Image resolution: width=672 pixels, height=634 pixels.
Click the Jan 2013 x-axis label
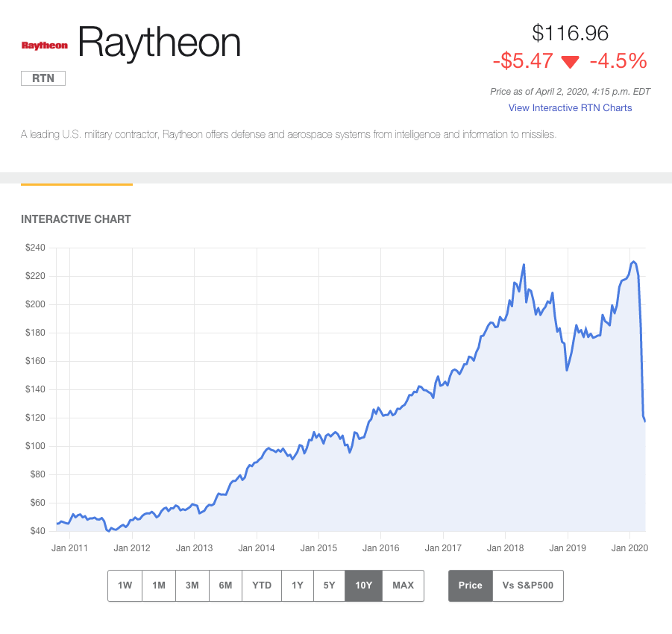coord(194,548)
